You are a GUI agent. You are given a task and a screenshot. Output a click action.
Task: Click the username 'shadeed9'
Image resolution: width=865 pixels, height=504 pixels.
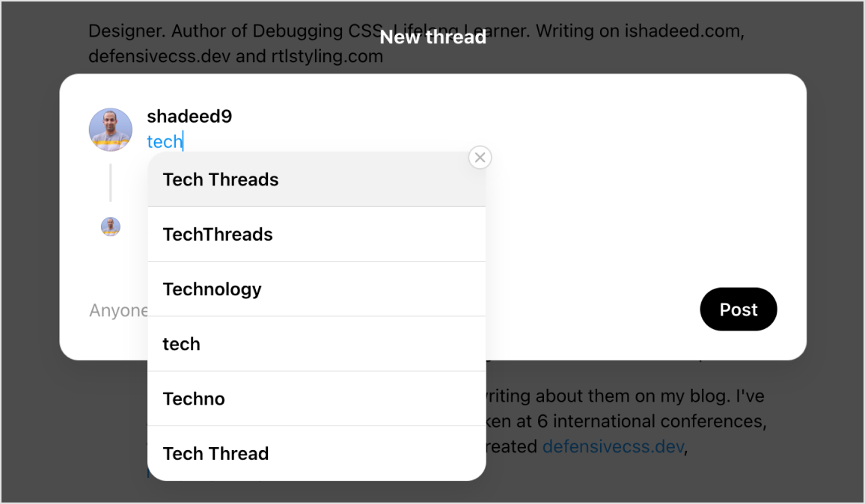point(189,116)
